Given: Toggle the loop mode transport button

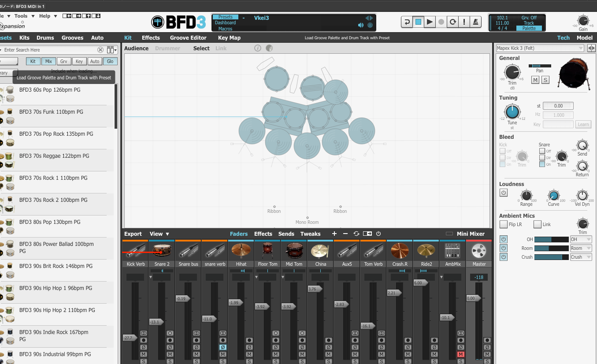Looking at the screenshot, I should 452,22.
